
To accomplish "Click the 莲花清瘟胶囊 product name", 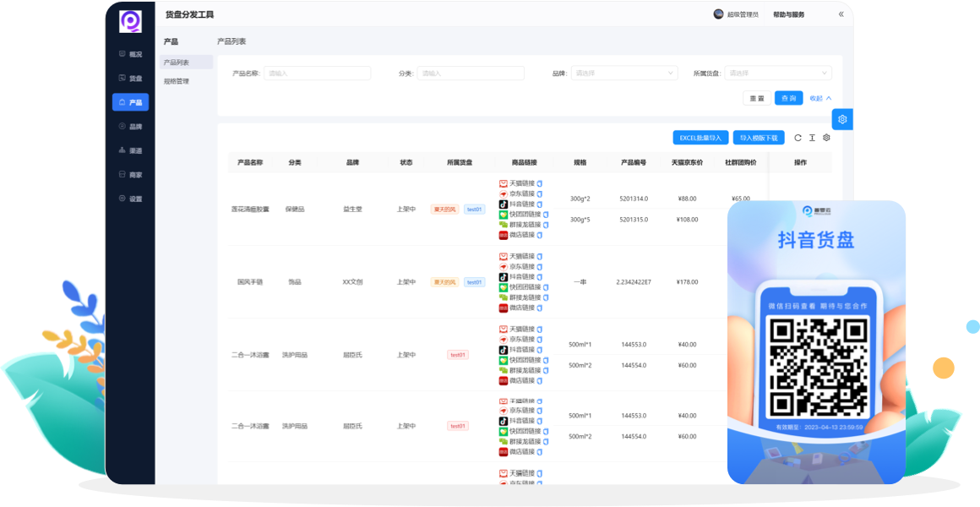I will coord(250,210).
